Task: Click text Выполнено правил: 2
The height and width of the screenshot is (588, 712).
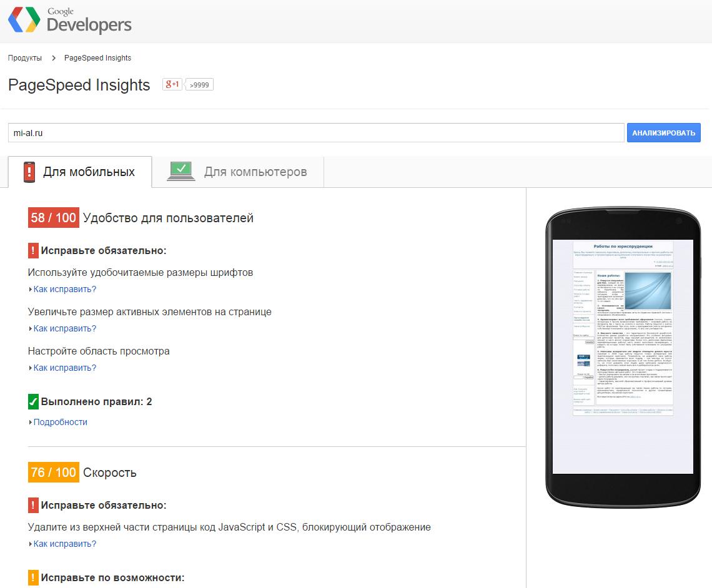Action: pyautogui.click(x=96, y=401)
